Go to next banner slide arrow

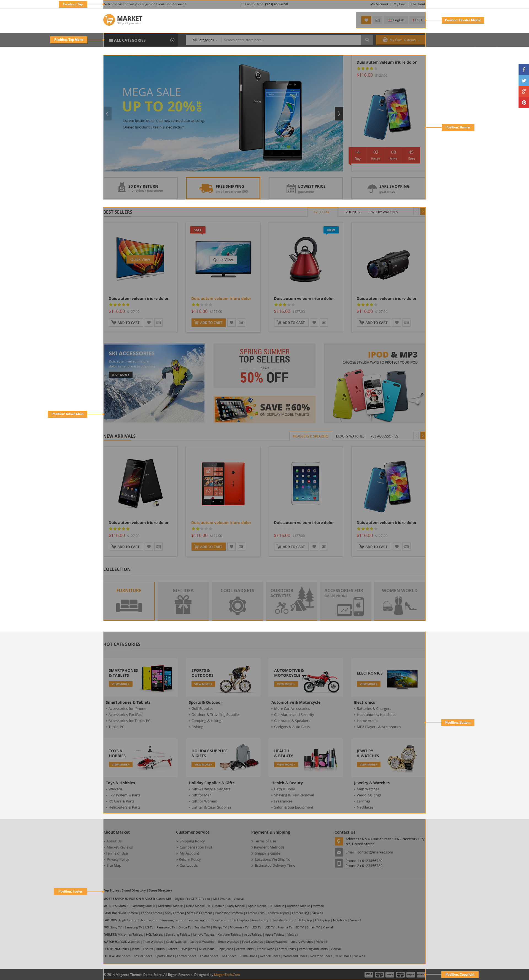[339, 113]
